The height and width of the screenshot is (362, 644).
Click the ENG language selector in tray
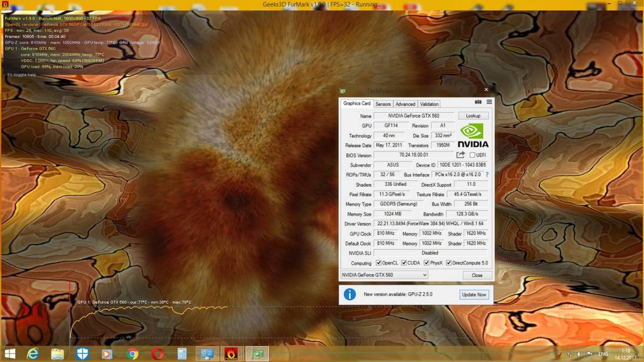pos(602,354)
